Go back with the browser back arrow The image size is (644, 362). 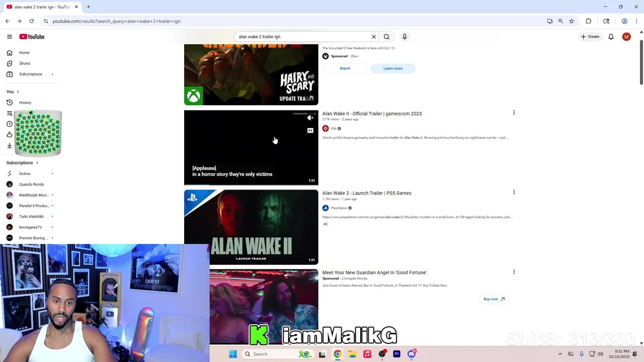pos(7,21)
